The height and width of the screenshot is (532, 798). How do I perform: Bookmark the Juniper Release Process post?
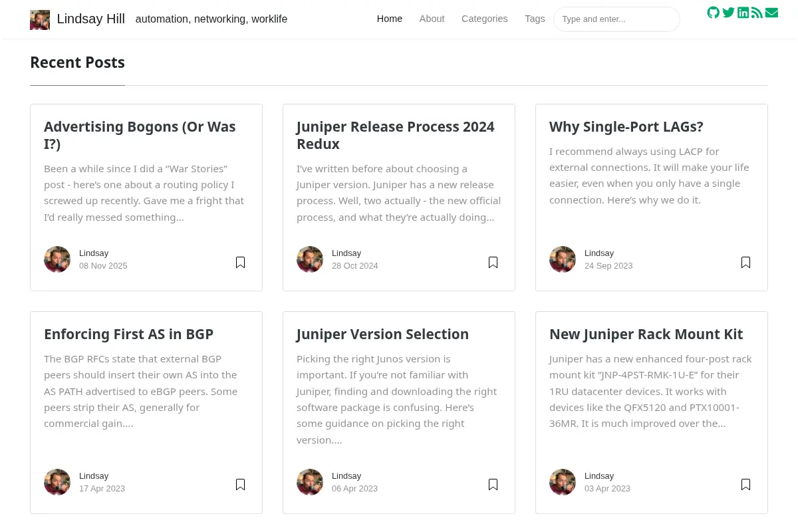click(493, 263)
